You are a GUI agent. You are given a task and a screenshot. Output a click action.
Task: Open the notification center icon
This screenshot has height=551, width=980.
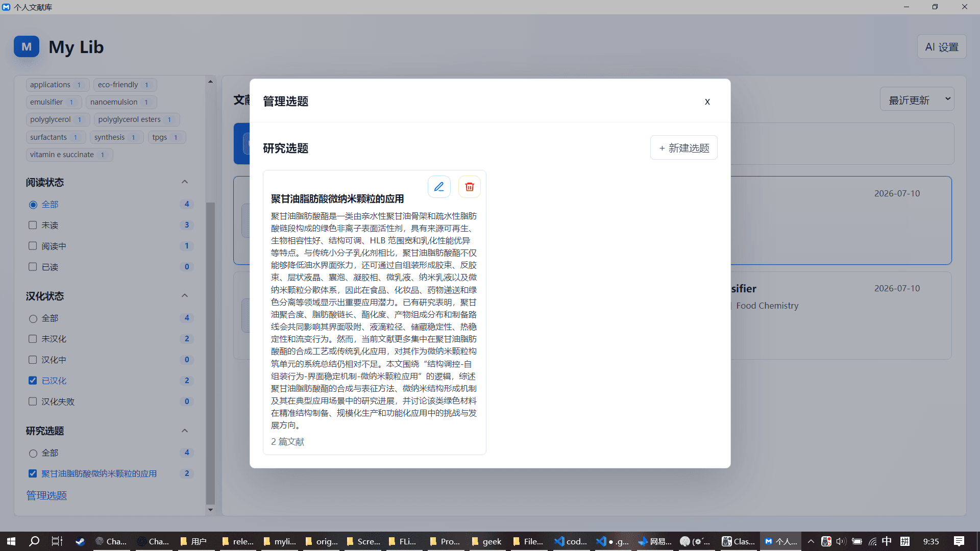(959, 541)
